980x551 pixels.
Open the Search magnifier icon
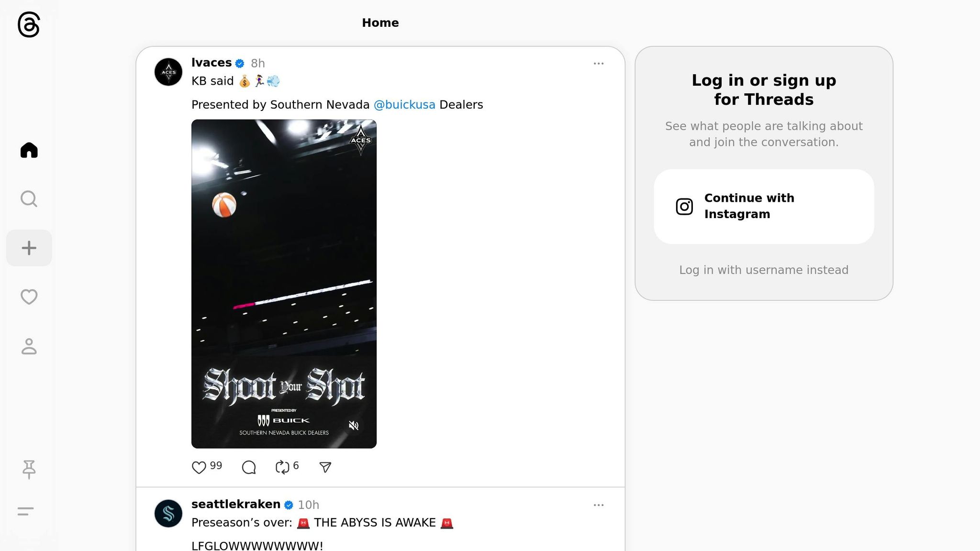[29, 199]
